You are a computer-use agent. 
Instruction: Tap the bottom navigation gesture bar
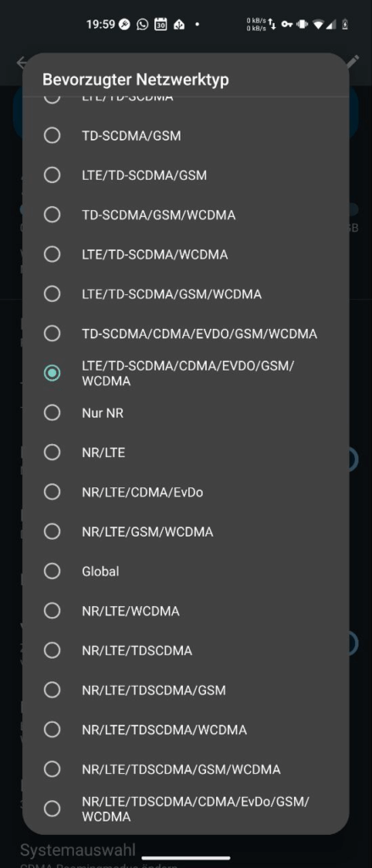click(186, 859)
